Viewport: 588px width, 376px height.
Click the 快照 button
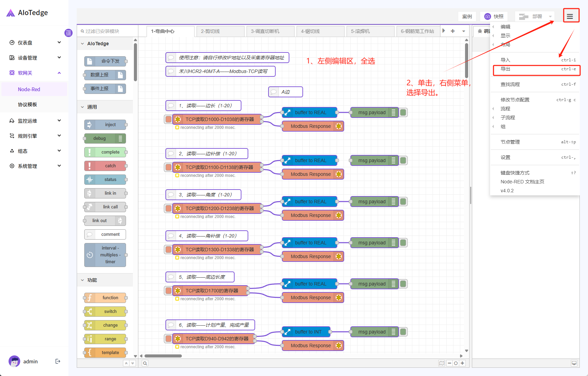pyautogui.click(x=494, y=16)
